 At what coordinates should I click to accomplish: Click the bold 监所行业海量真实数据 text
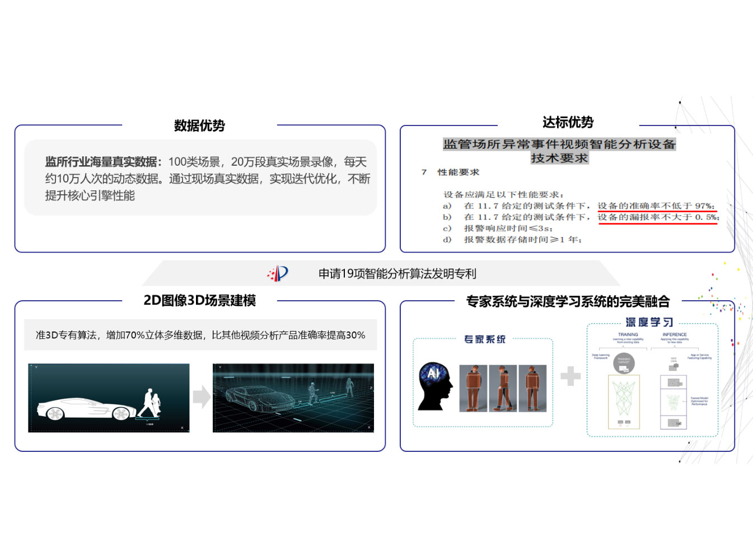[104, 162]
